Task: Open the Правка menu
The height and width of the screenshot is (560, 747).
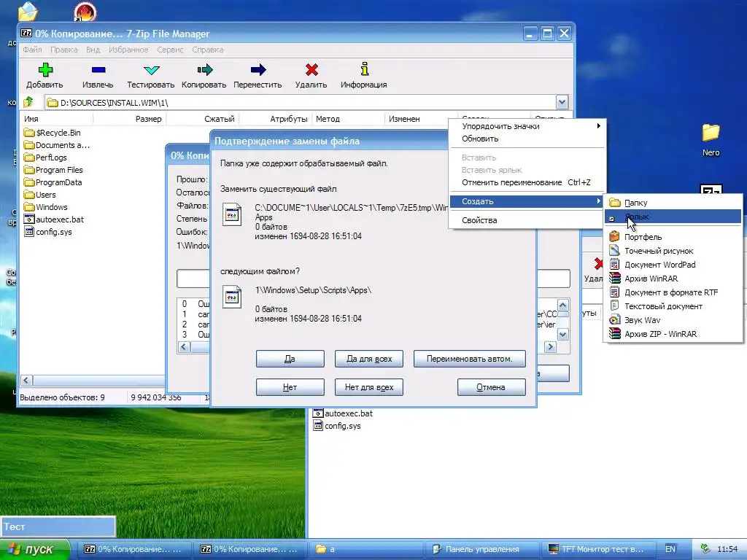Action: pyautogui.click(x=64, y=50)
